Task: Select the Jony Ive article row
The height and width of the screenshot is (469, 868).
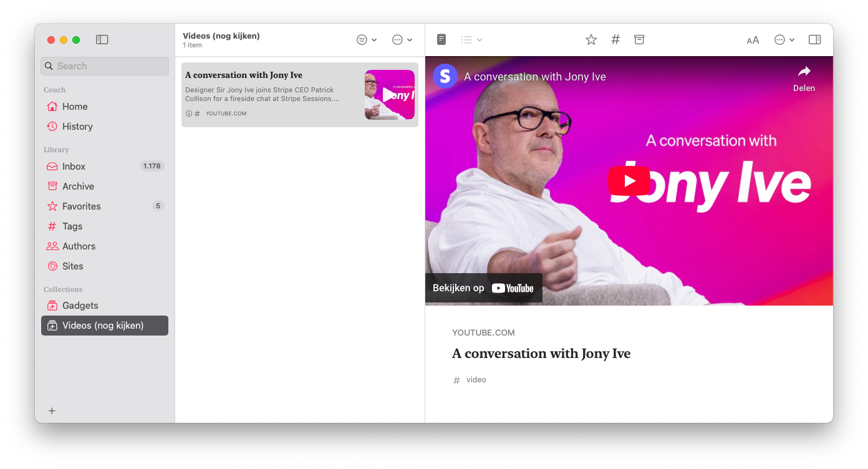Action: (x=300, y=95)
